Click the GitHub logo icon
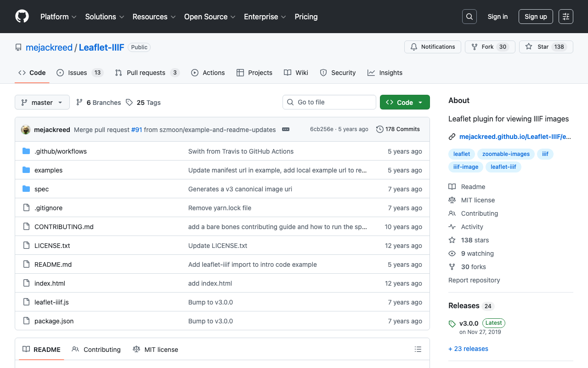Screen dimensions: 588x368 pos(22,17)
